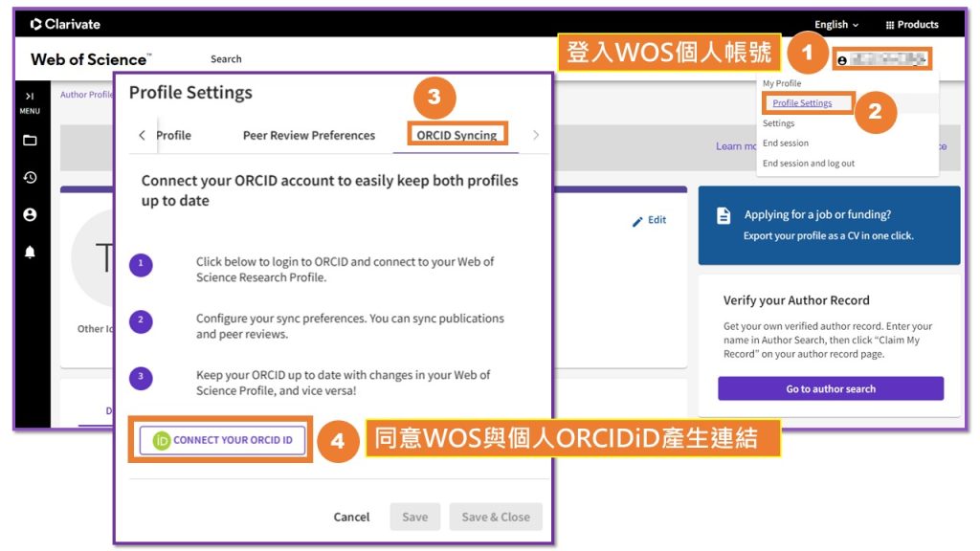Viewport: 980px width, 551px height.
Task: Click the Learn more link
Action: (736, 146)
